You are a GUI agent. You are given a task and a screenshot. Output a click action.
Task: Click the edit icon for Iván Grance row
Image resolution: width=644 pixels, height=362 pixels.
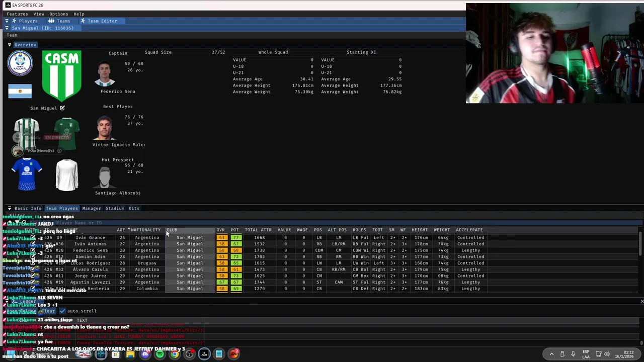point(33,238)
